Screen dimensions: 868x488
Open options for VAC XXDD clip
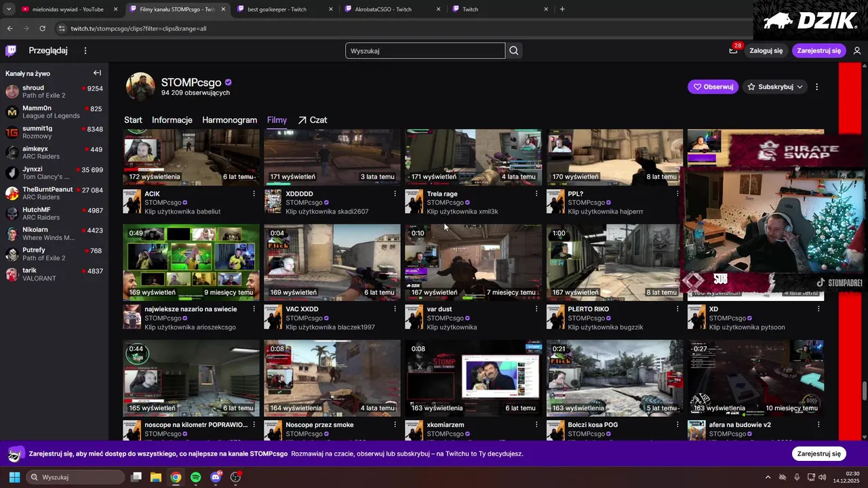(x=395, y=309)
